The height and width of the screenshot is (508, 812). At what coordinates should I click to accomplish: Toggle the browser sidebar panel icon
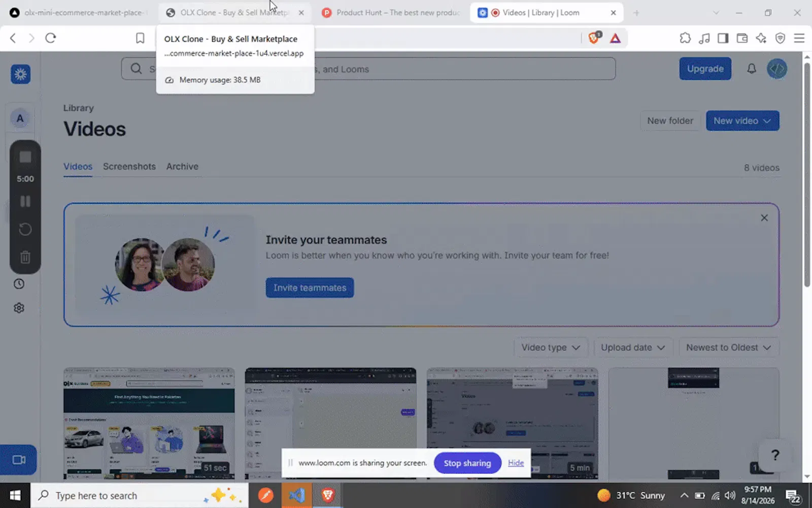(x=723, y=38)
